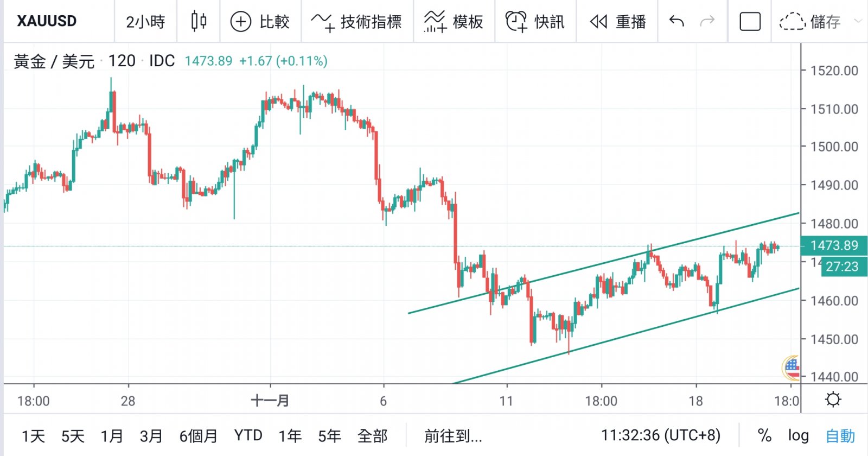
Task: Expand the save (儲存) dropdown arrow
Action: coord(858,21)
